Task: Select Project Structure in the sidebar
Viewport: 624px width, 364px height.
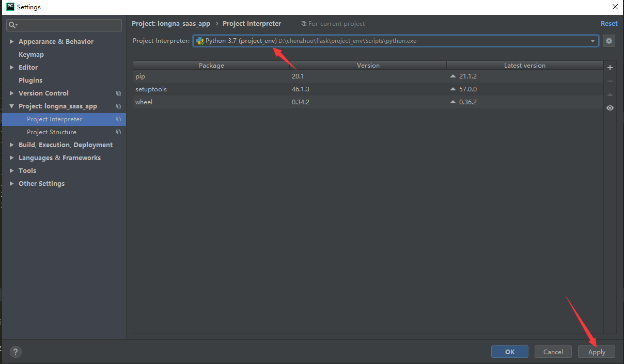Action: coord(52,132)
